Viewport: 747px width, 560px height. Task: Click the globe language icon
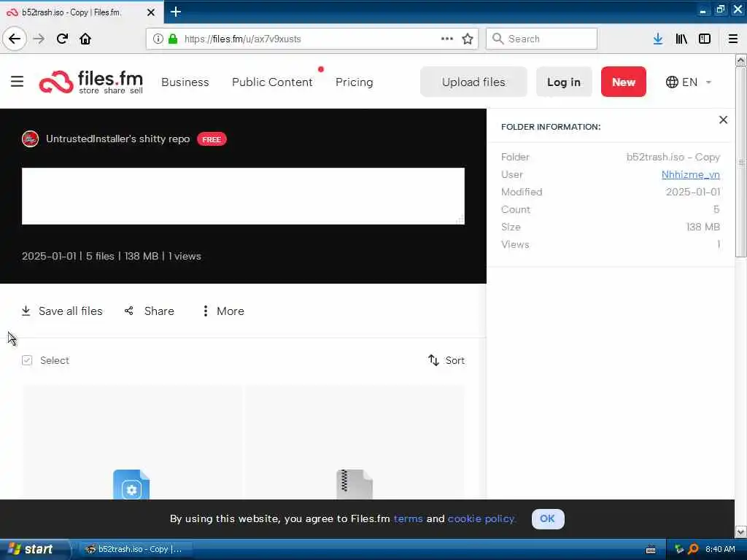coord(672,82)
